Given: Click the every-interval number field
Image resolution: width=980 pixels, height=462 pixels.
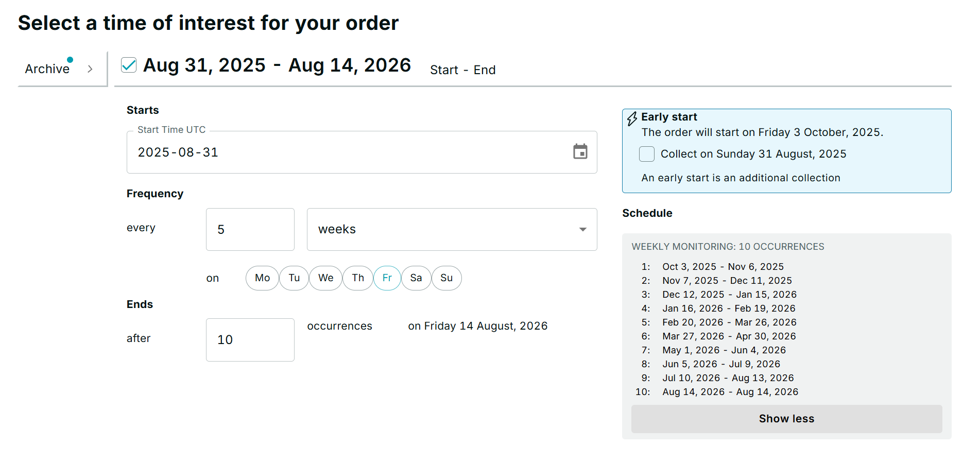Looking at the screenshot, I should coord(250,230).
